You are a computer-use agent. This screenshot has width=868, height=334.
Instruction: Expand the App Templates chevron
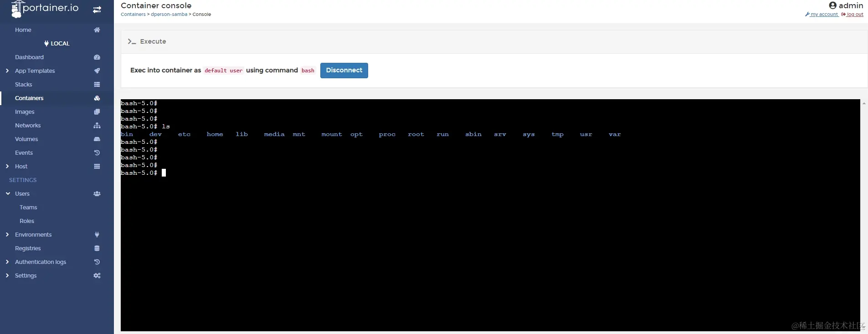[x=7, y=71]
